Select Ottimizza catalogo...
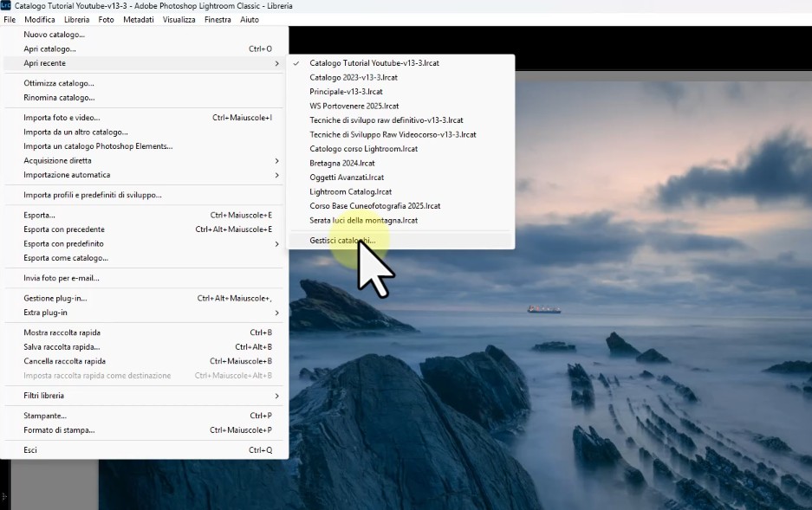This screenshot has width=812, height=510. pyautogui.click(x=144, y=83)
